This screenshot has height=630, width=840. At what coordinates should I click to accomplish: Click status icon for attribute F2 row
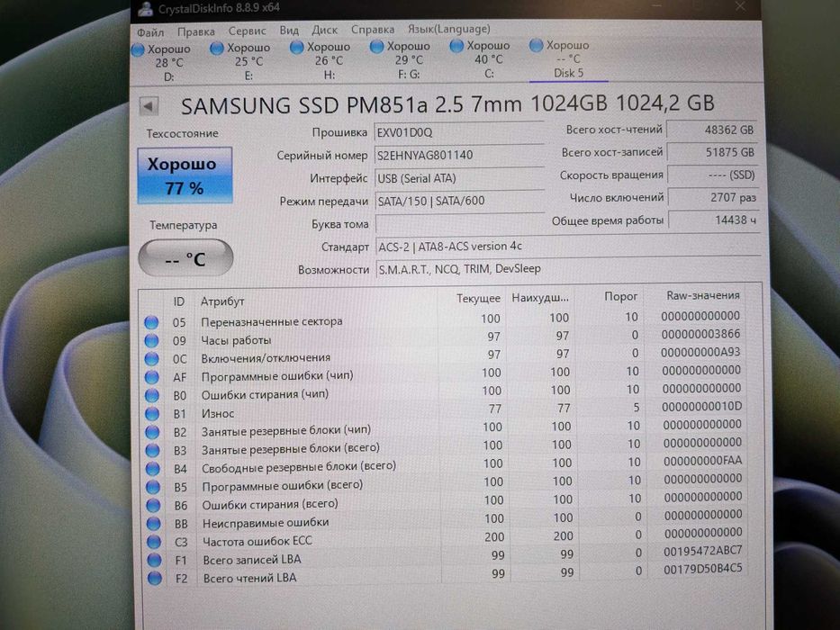(155, 578)
